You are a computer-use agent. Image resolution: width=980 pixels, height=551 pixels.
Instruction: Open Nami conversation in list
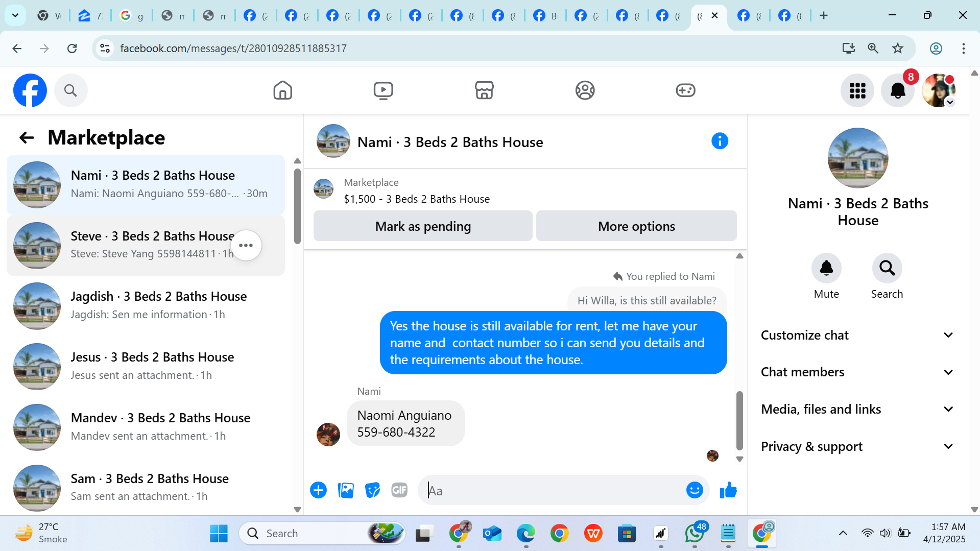(x=146, y=185)
